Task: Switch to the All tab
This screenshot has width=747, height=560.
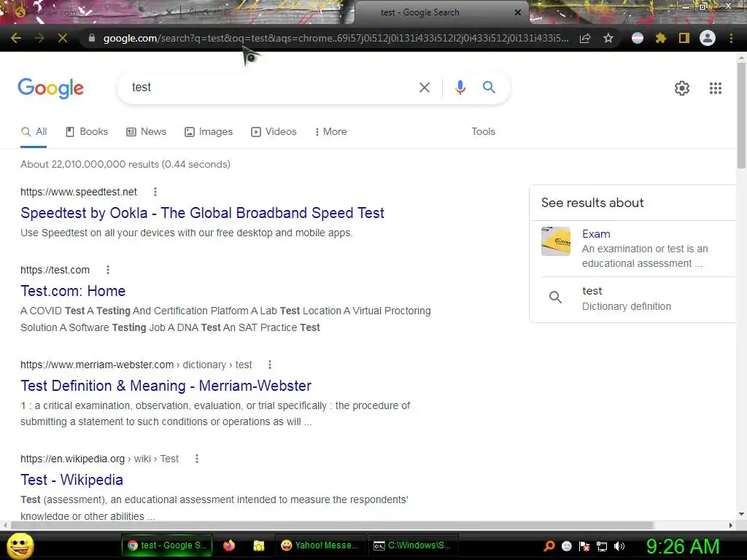Action: pos(34,132)
